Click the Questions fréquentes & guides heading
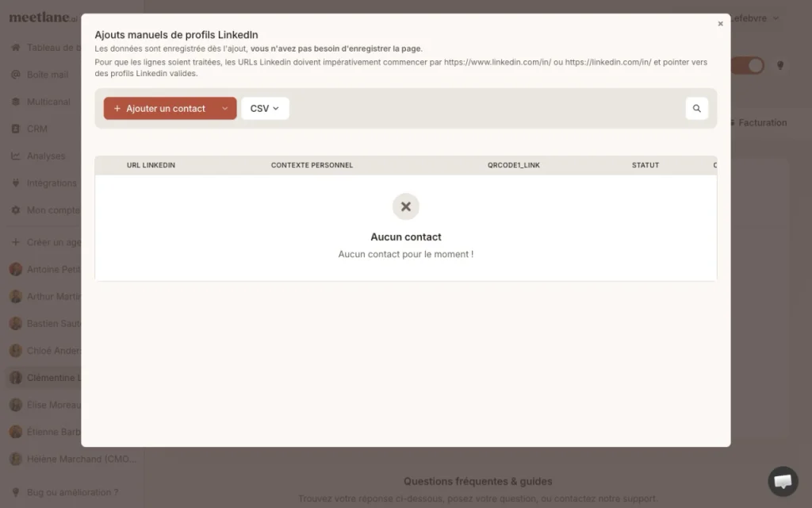 477,481
